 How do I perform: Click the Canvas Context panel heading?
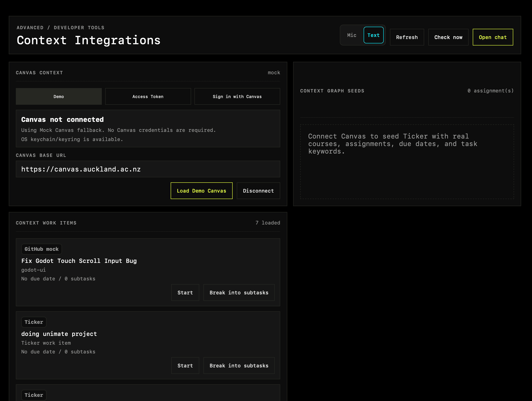point(39,73)
